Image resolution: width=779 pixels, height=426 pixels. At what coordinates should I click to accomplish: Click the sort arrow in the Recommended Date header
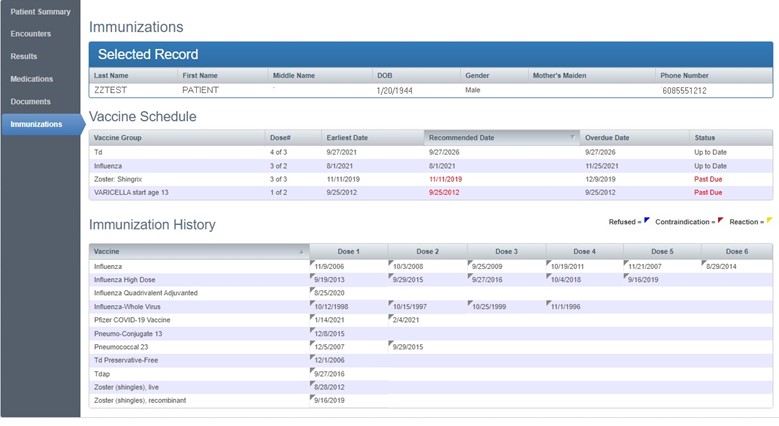tap(572, 137)
